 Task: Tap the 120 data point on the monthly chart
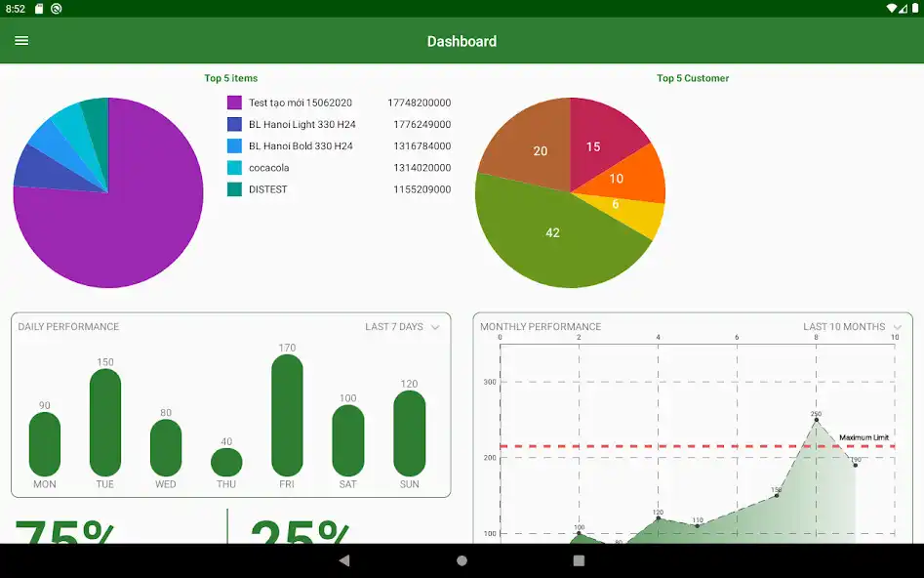point(659,518)
